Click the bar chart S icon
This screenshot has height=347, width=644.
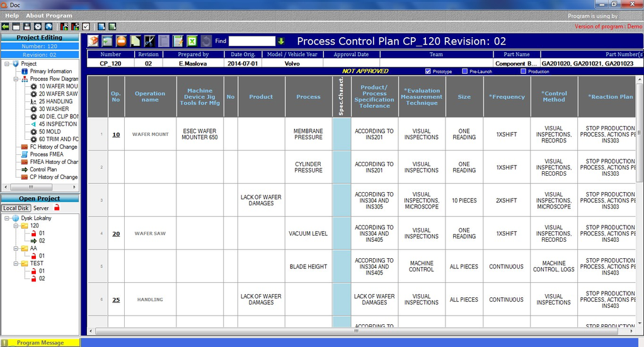point(75,26)
